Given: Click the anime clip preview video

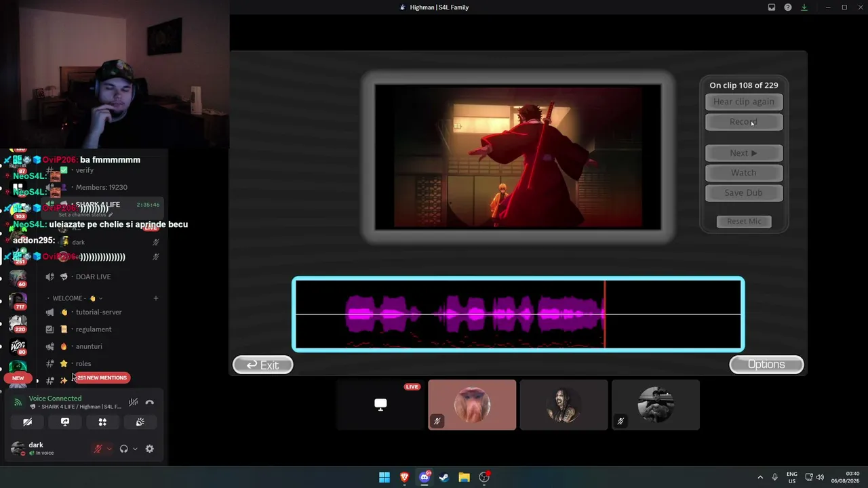Looking at the screenshot, I should click(x=517, y=157).
